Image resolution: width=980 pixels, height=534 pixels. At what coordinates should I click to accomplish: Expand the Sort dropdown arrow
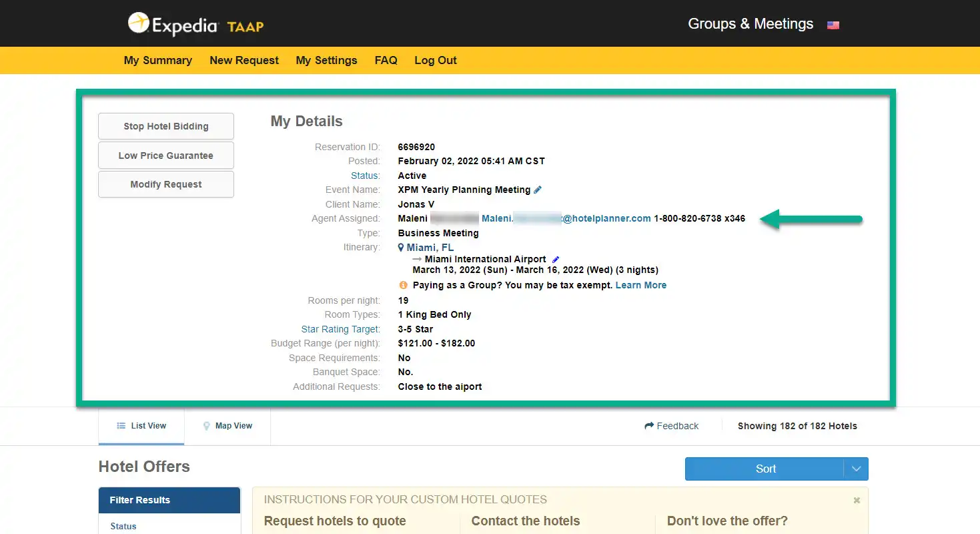click(x=857, y=469)
